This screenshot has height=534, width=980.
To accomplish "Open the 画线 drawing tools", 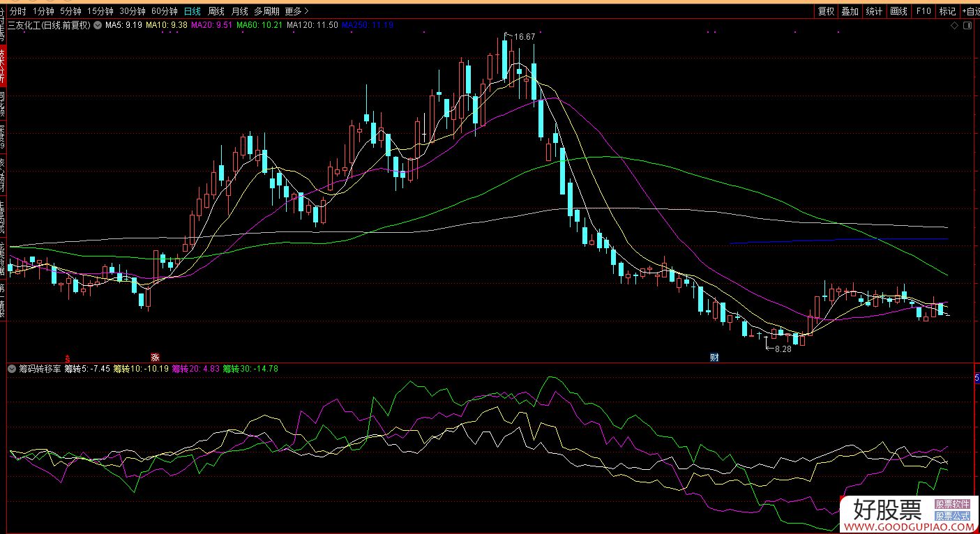I will [899, 11].
